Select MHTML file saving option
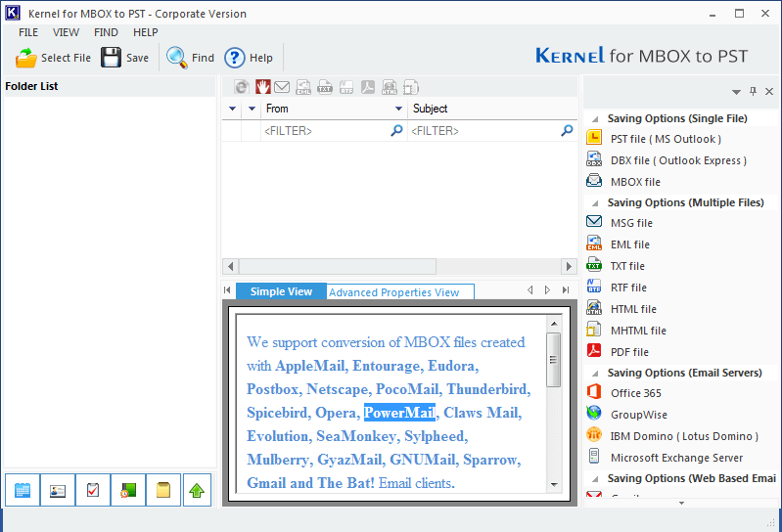The height and width of the screenshot is (532, 782). (638, 331)
